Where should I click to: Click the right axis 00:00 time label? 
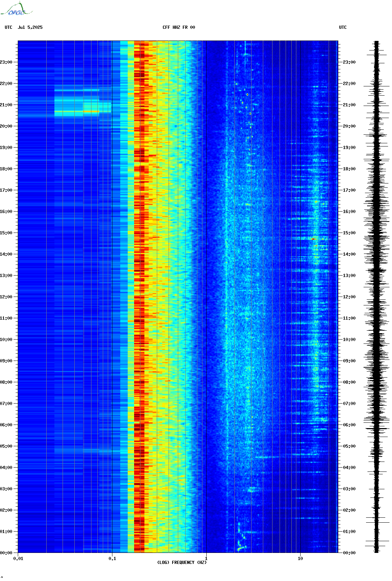(x=349, y=553)
